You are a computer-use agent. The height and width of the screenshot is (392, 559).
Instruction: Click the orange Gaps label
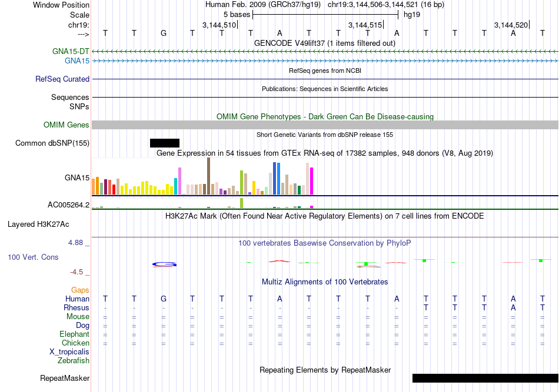(x=80, y=290)
